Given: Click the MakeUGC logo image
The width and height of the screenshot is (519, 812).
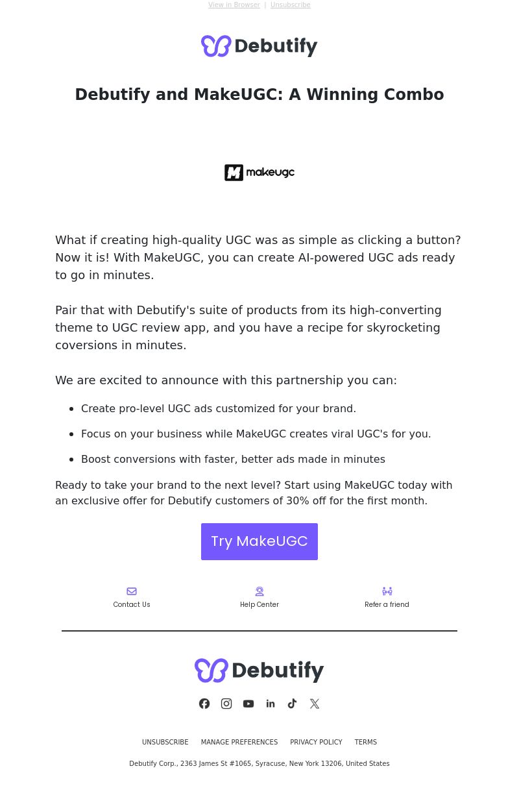Looking at the screenshot, I should 259,173.
